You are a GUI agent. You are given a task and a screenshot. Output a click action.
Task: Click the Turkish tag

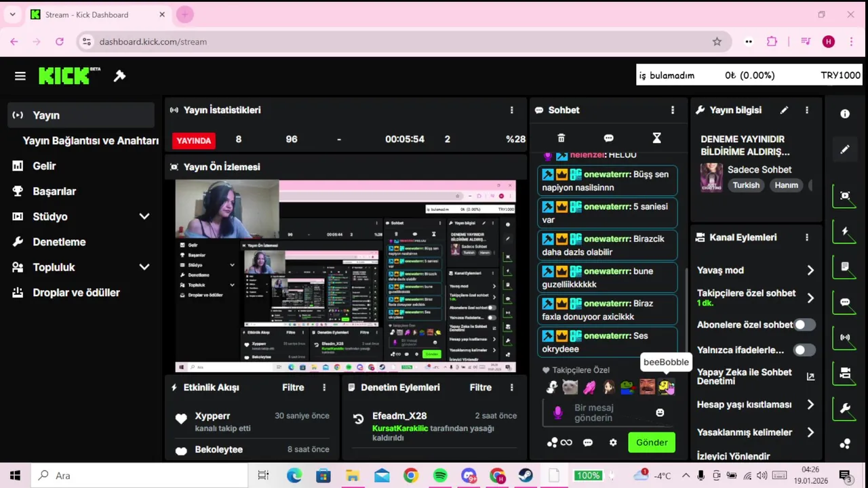(746, 185)
